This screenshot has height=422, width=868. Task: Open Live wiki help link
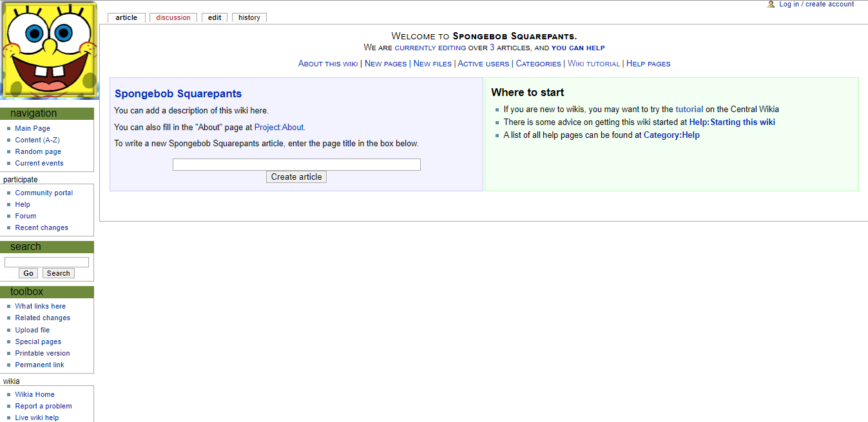tap(37, 418)
